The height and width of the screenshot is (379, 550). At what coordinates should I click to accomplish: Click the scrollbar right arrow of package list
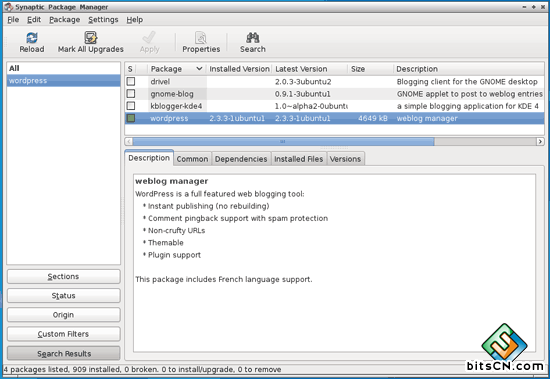(540, 141)
